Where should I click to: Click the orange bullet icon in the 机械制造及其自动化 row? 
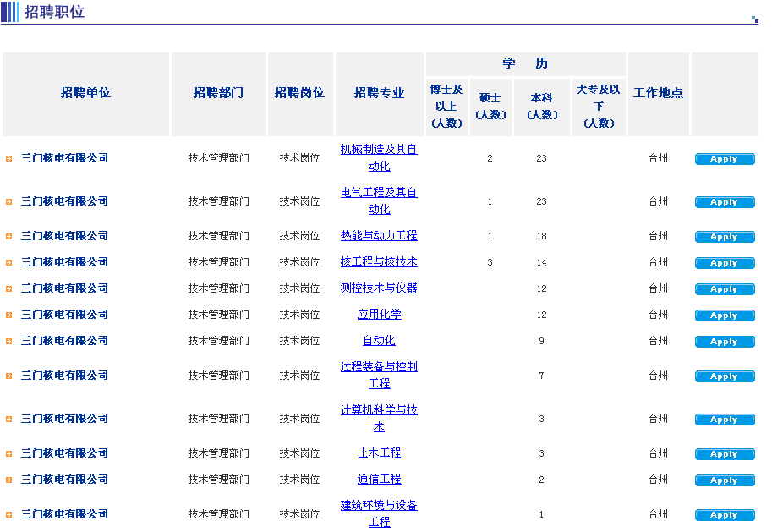pyautogui.click(x=8, y=158)
